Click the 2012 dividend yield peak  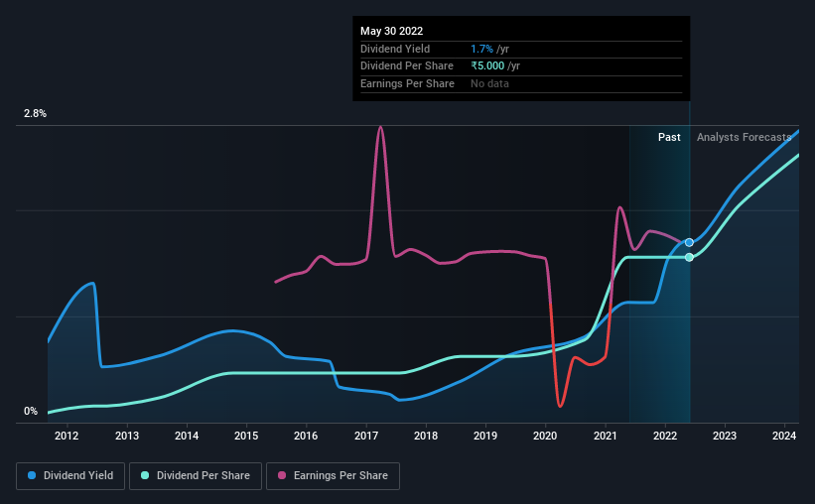[92, 284]
